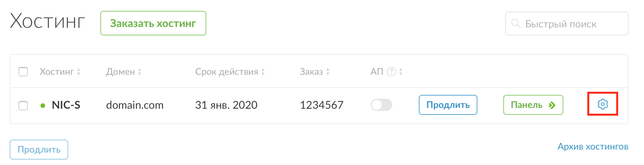Open settings gear for NIC-S hosting

[602, 104]
